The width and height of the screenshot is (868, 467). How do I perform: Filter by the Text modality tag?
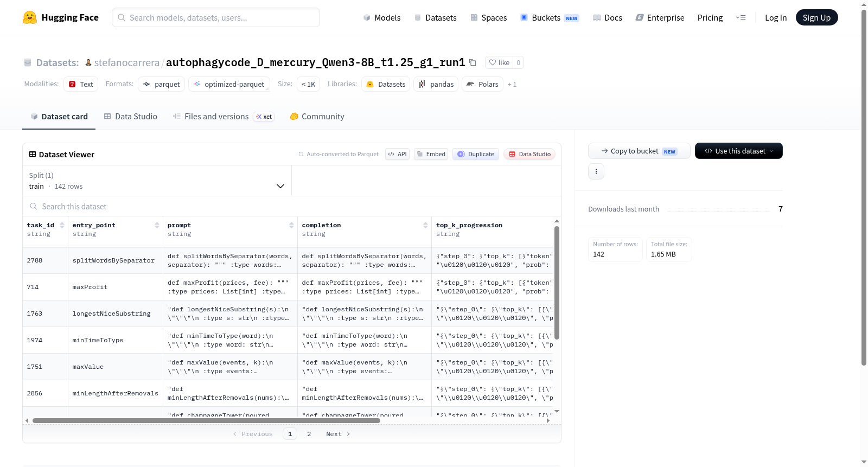point(81,84)
